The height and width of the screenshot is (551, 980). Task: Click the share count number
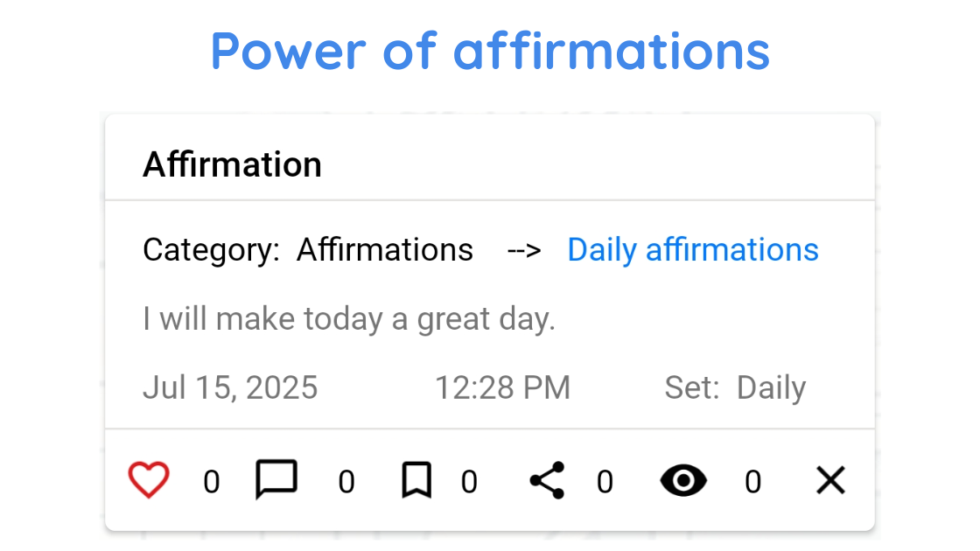[605, 482]
